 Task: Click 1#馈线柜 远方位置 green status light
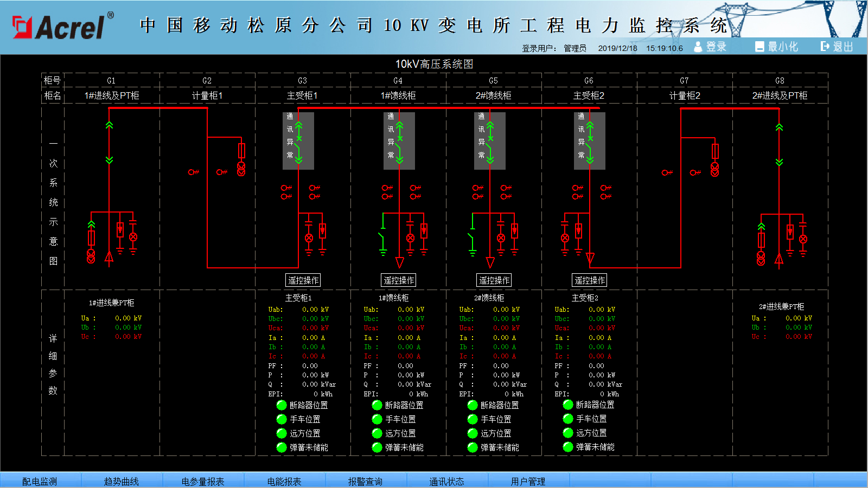click(377, 433)
